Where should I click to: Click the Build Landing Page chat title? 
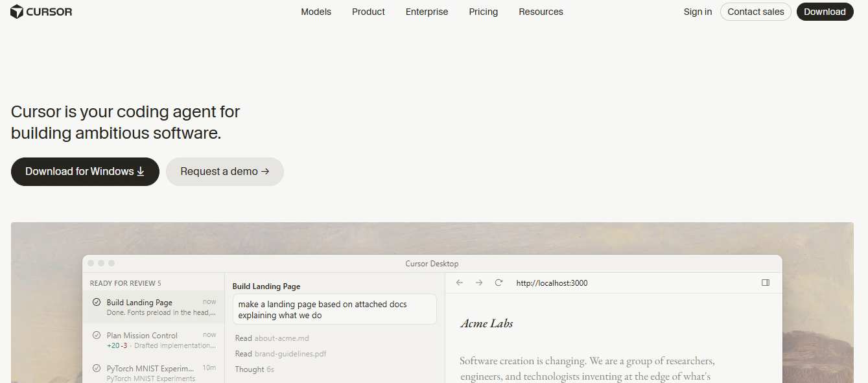click(266, 286)
